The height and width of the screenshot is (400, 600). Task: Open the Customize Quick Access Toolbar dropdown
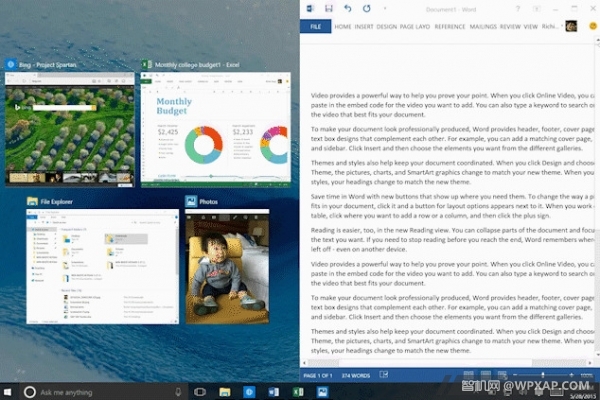(x=385, y=8)
